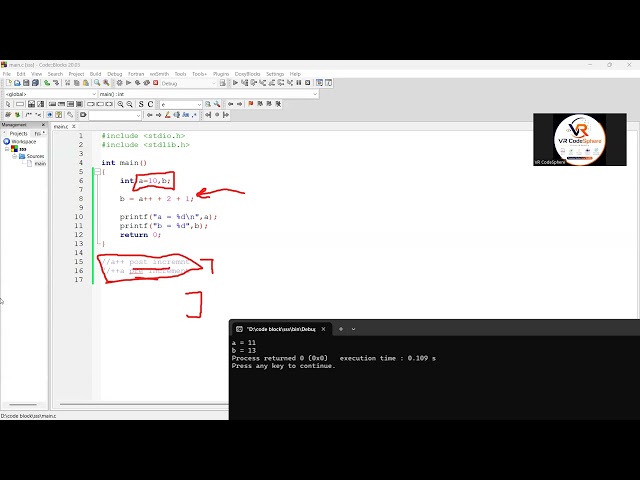Close the Management panel
The image size is (640, 480).
[43, 124]
